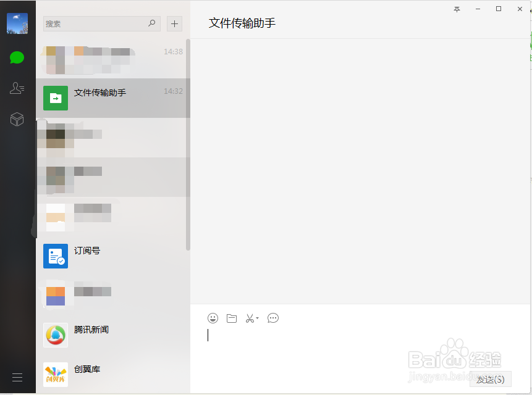532x395 pixels.
Task: Open chat history via the message bubble icon
Action: pyautogui.click(x=272, y=318)
